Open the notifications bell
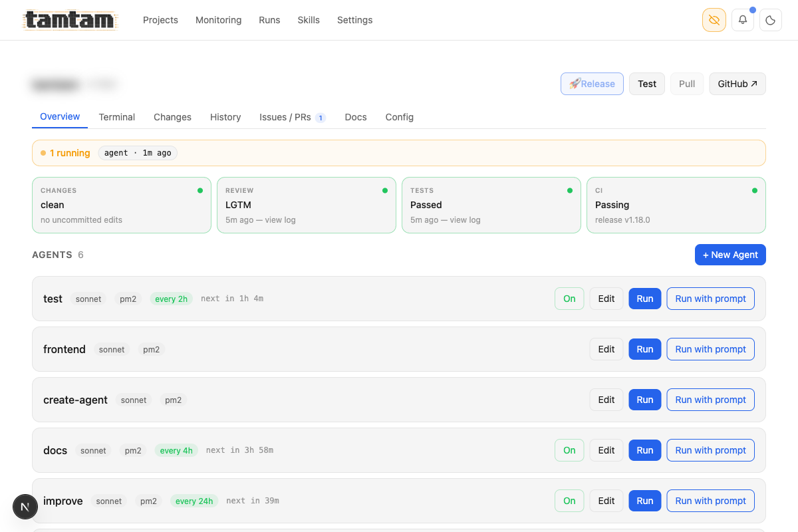 [742, 20]
